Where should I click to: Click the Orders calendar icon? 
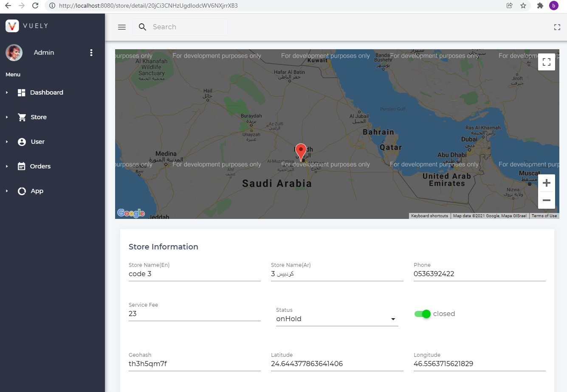(21, 166)
